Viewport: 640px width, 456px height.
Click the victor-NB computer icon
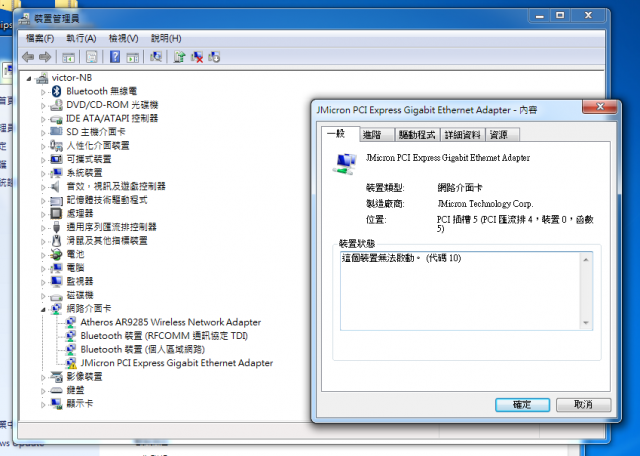tap(42, 78)
